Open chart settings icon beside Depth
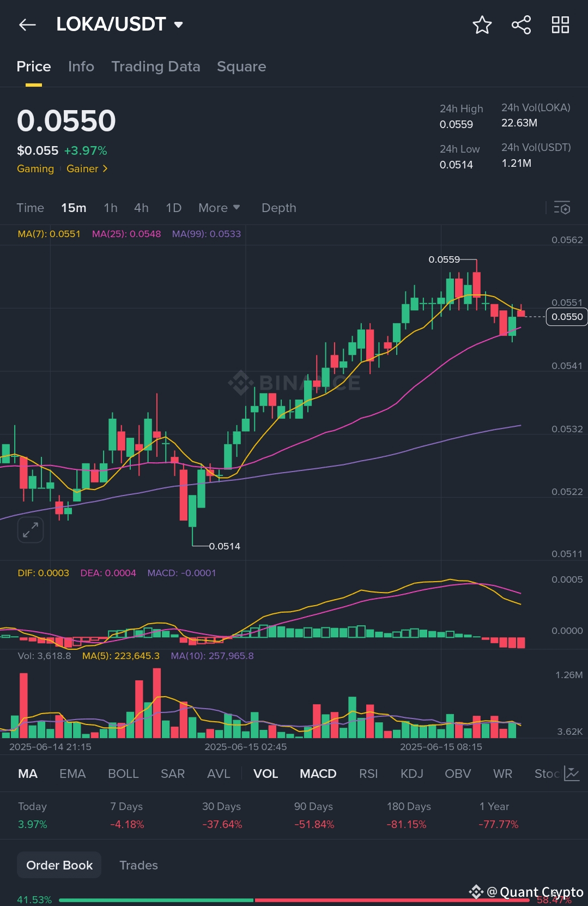588x906 pixels. 562,208
